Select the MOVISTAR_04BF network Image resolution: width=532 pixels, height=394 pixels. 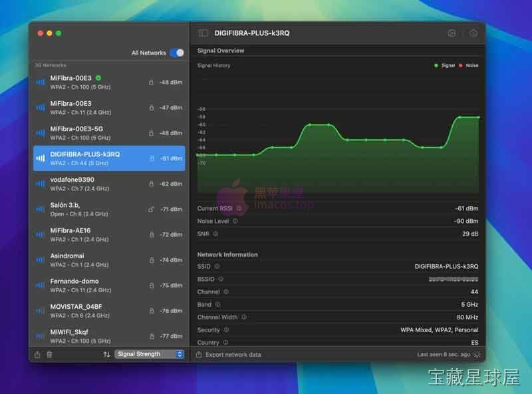(109, 311)
